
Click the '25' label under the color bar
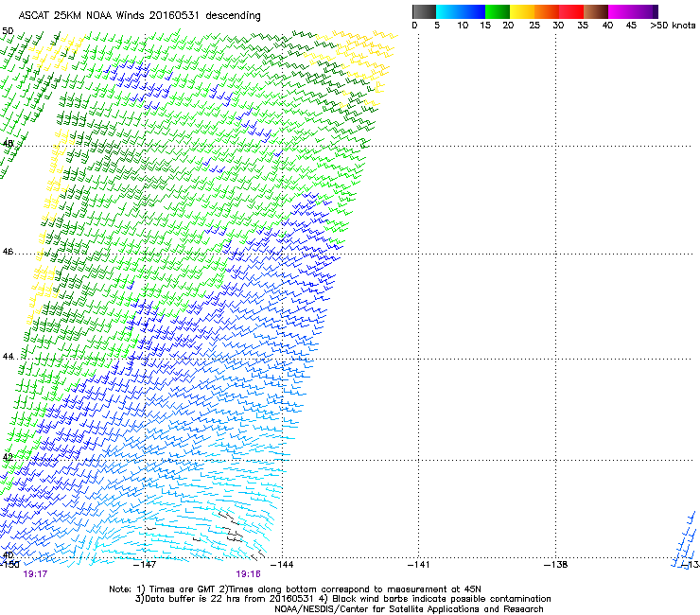pos(534,26)
